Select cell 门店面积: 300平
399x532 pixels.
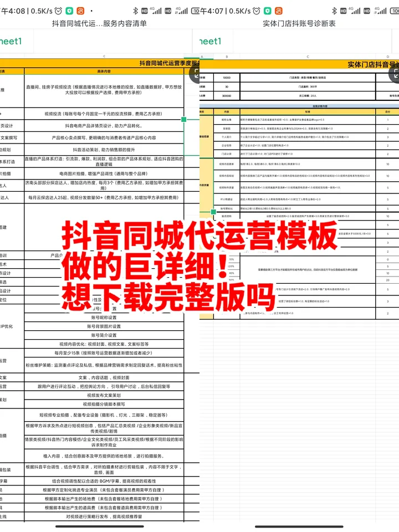pos(308,86)
